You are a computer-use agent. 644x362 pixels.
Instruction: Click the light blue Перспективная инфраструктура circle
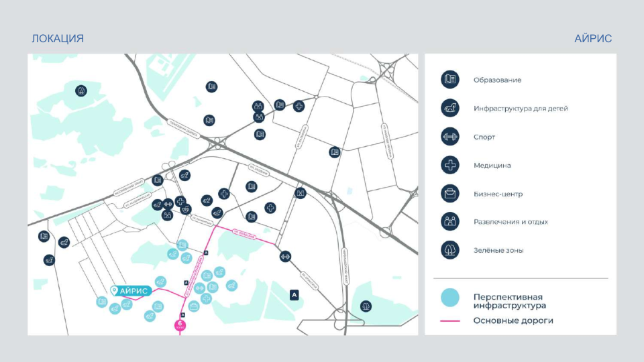(450, 297)
